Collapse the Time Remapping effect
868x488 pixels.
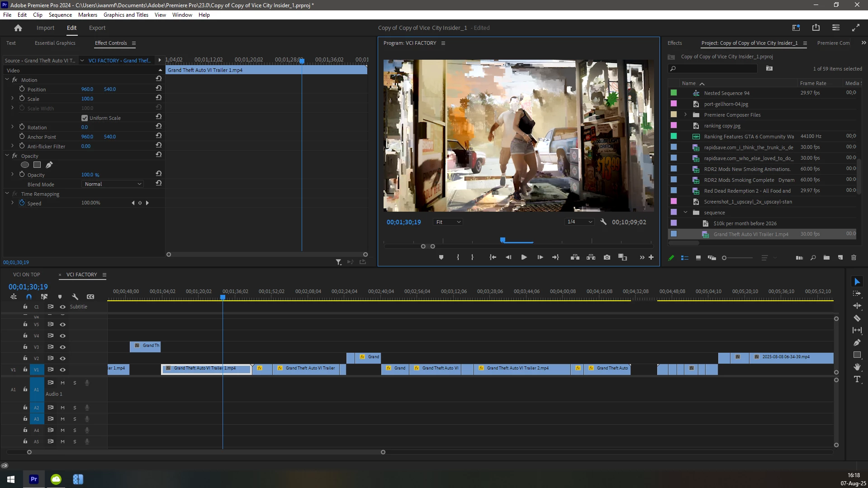pyautogui.click(x=7, y=194)
